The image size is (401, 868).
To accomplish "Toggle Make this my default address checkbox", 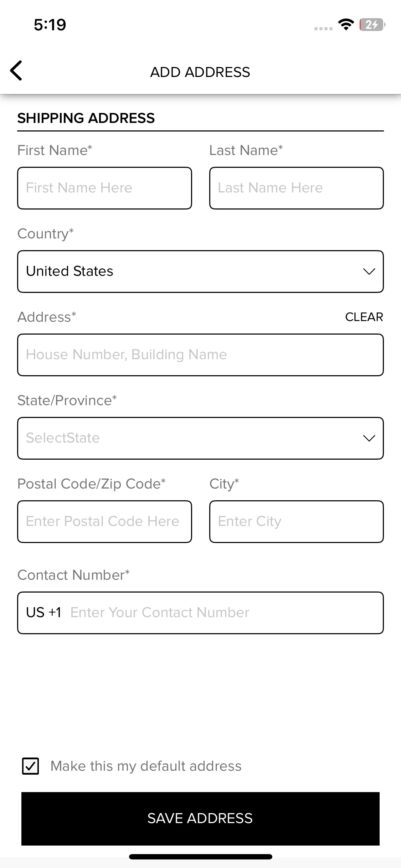I will (x=31, y=766).
